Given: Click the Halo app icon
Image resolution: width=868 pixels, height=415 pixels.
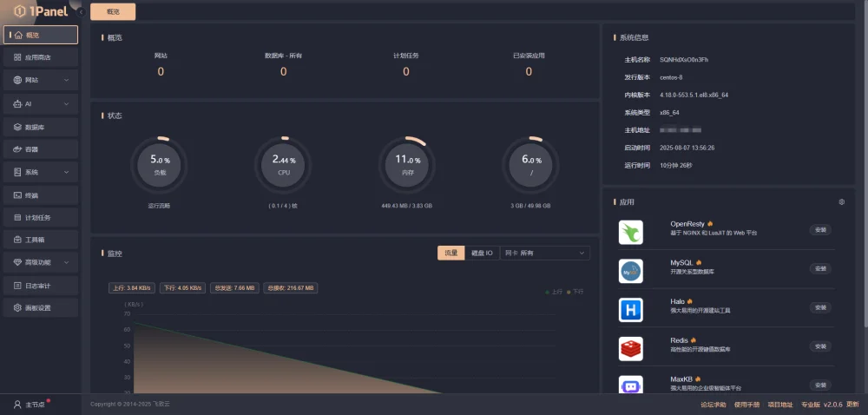Looking at the screenshot, I should [x=630, y=310].
